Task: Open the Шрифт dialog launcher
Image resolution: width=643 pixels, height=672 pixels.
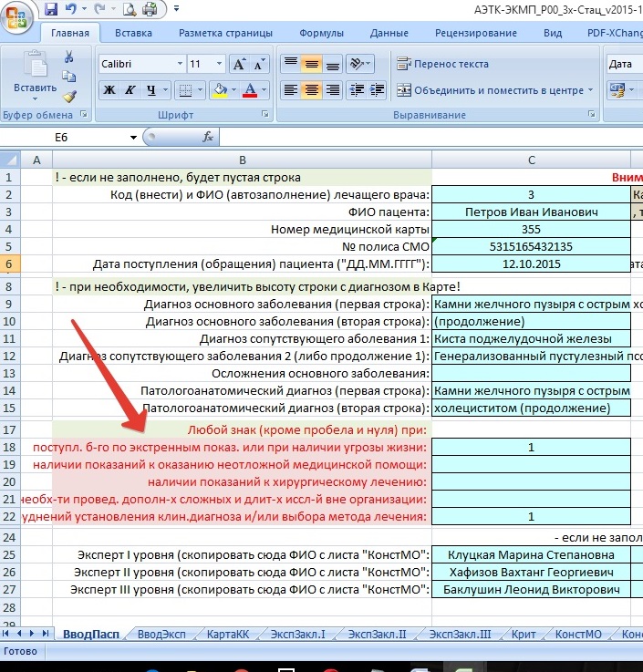Action: (265, 114)
